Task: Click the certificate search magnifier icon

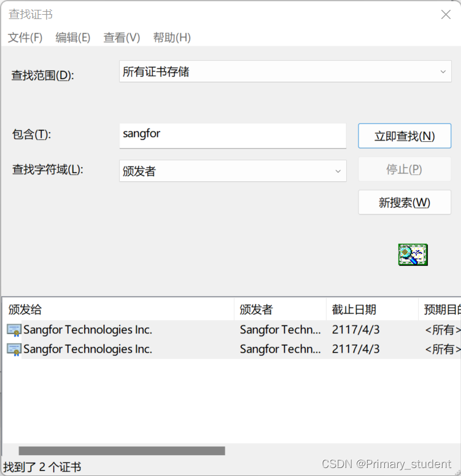Action: [413, 255]
